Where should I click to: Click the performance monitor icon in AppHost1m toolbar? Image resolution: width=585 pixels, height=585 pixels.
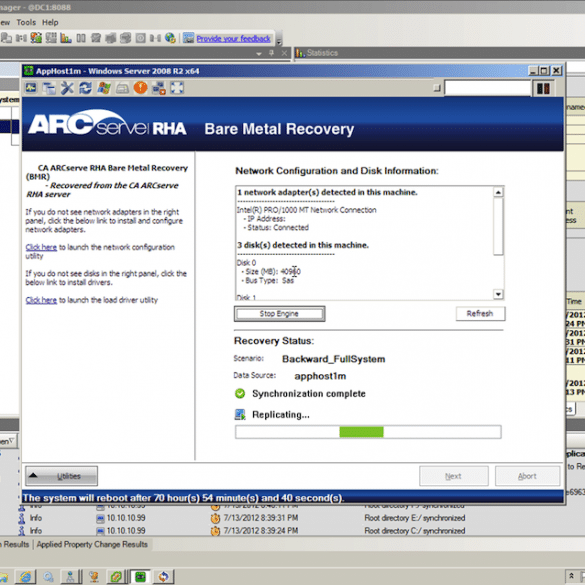tap(31, 88)
